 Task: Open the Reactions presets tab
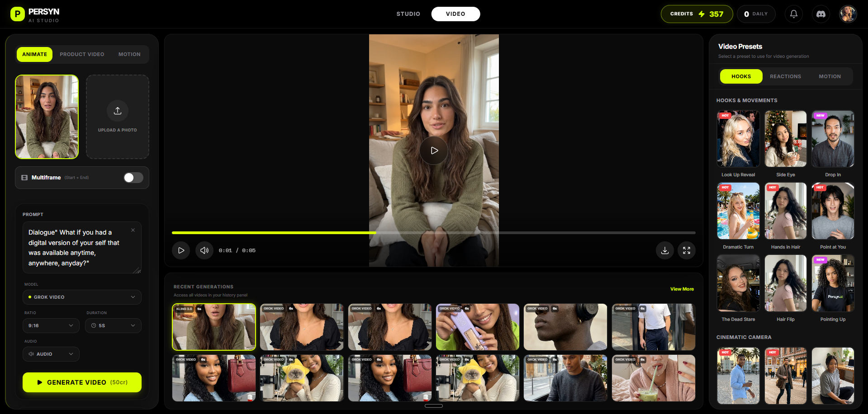[x=785, y=76]
